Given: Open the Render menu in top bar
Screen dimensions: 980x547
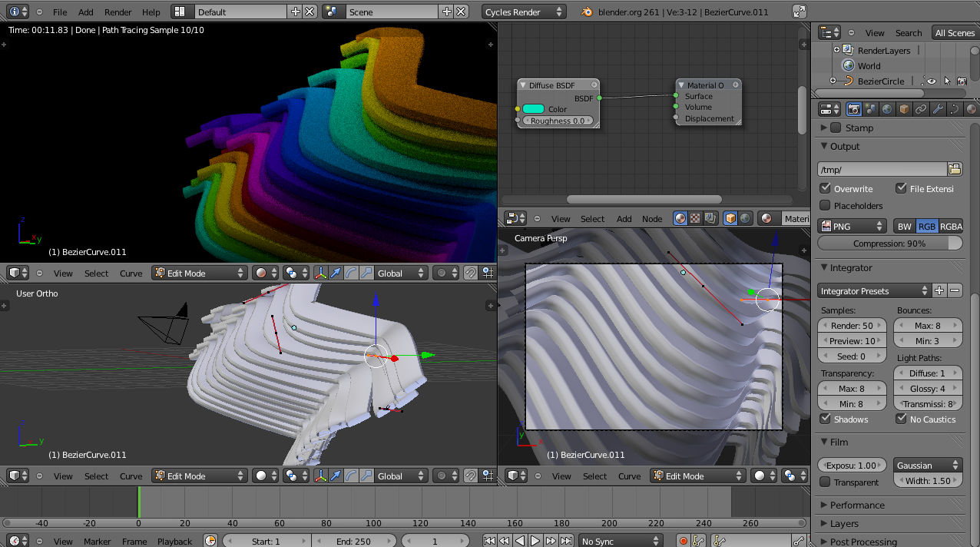Looking at the screenshot, I should pyautogui.click(x=118, y=12).
